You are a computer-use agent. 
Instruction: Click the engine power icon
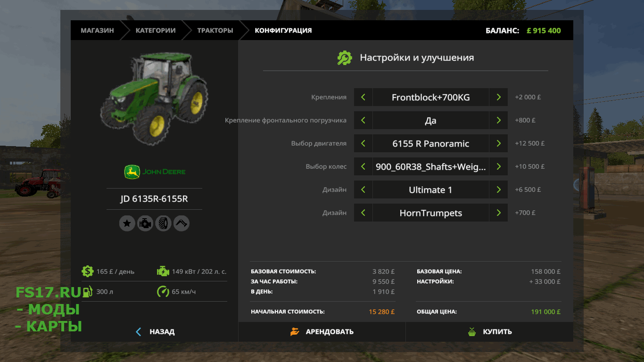tap(163, 271)
